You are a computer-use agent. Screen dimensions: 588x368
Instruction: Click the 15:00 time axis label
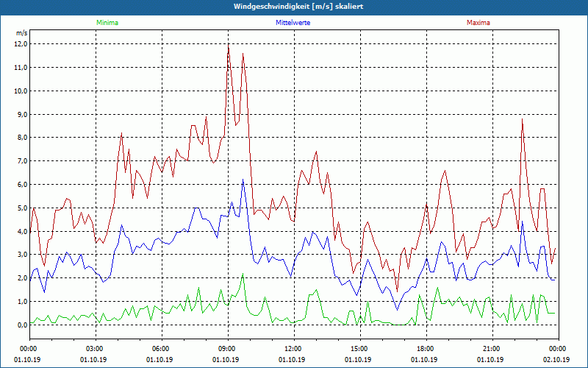coord(360,349)
